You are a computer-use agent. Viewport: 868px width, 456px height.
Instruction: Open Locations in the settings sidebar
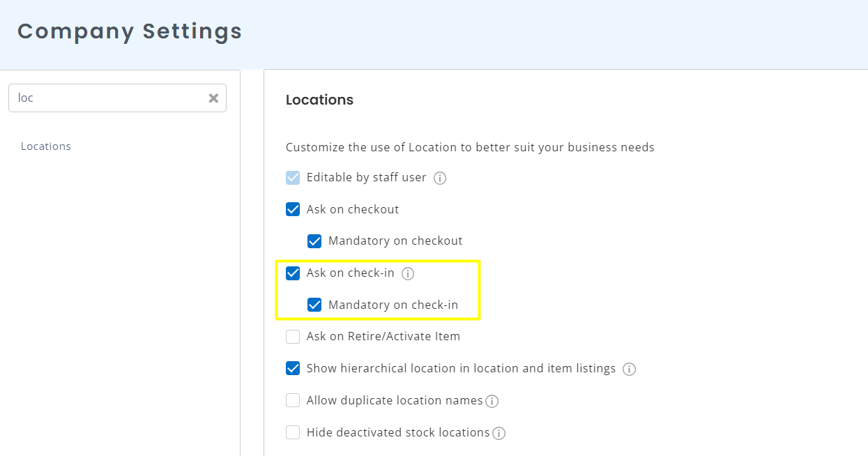point(46,146)
